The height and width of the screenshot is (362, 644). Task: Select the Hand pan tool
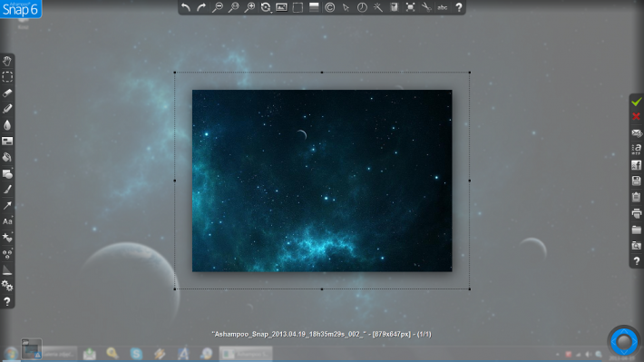tap(7, 61)
